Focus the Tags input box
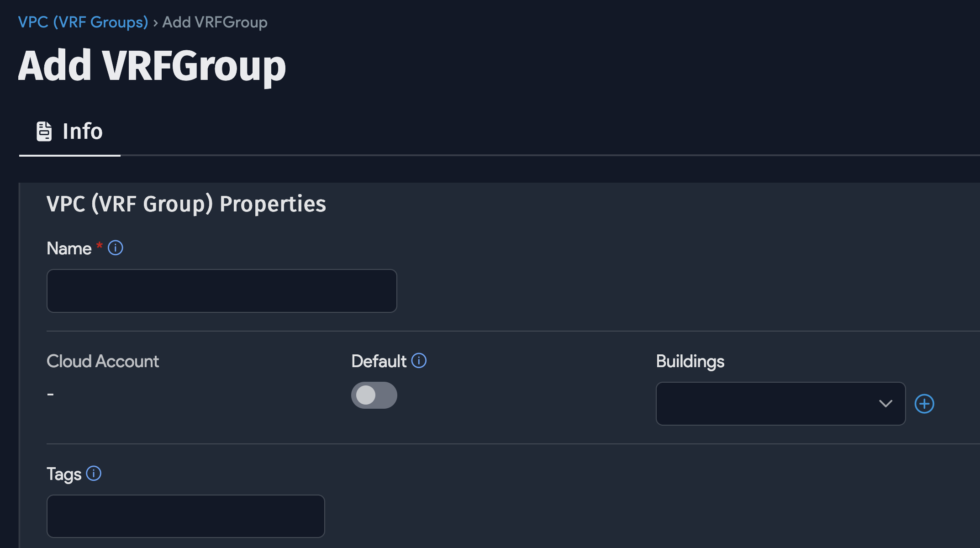980x548 pixels. coord(185,516)
